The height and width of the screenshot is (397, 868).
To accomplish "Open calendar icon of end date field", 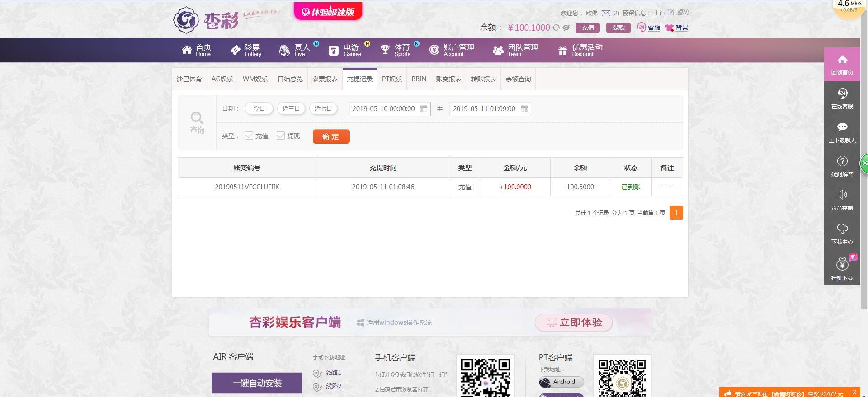I will [524, 108].
